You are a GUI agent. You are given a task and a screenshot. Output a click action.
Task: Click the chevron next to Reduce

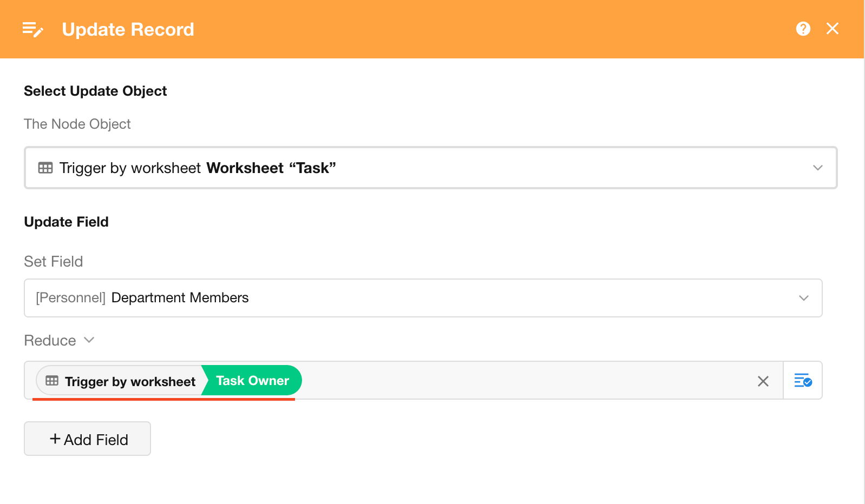89,340
